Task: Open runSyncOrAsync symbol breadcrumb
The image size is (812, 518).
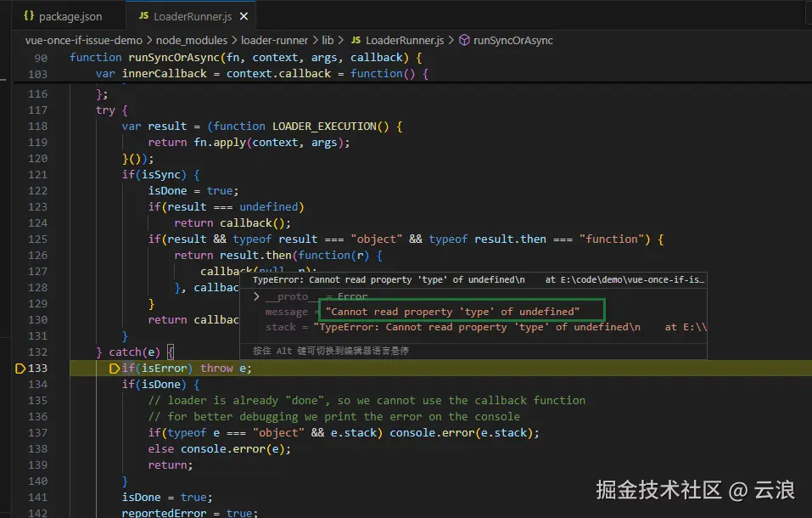Action: pyautogui.click(x=512, y=41)
